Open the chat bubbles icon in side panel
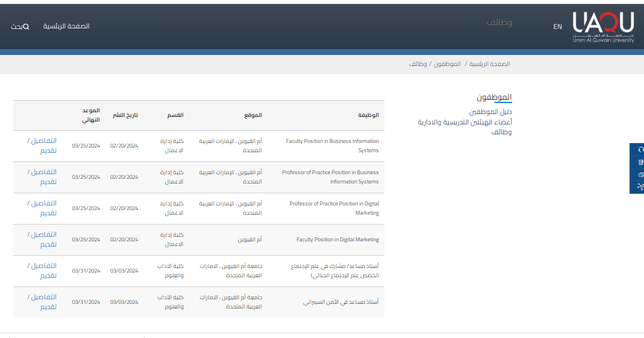Screen dimensions: 644x338 (x=640, y=174)
